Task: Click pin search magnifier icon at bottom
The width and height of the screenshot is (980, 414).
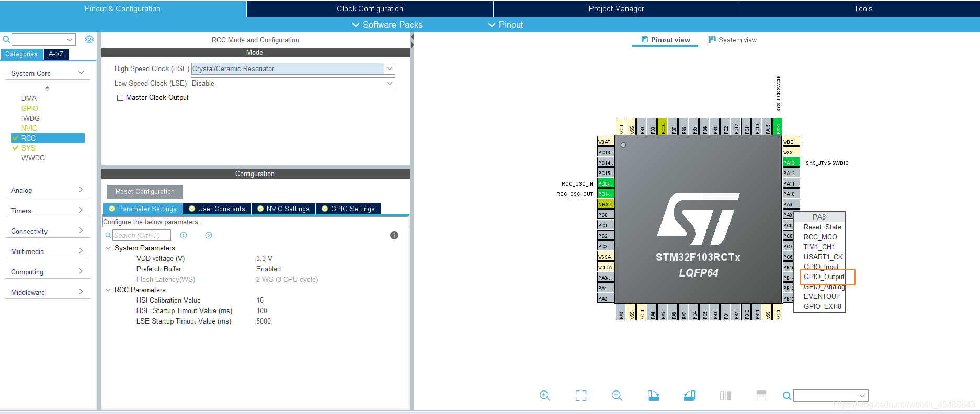Action: coord(787,396)
